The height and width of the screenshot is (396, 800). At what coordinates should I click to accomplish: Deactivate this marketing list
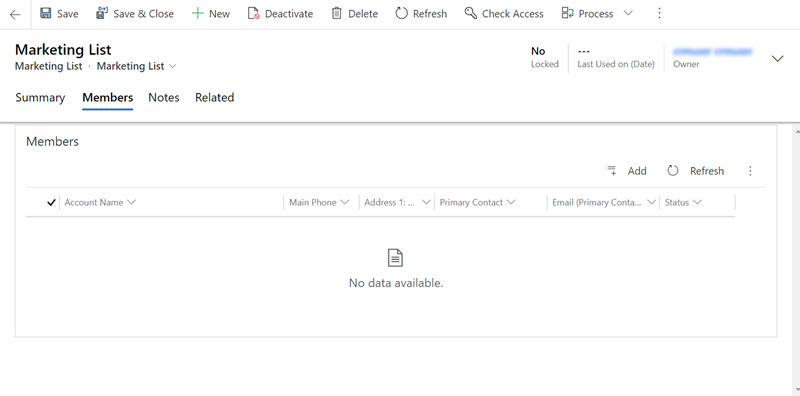(280, 14)
